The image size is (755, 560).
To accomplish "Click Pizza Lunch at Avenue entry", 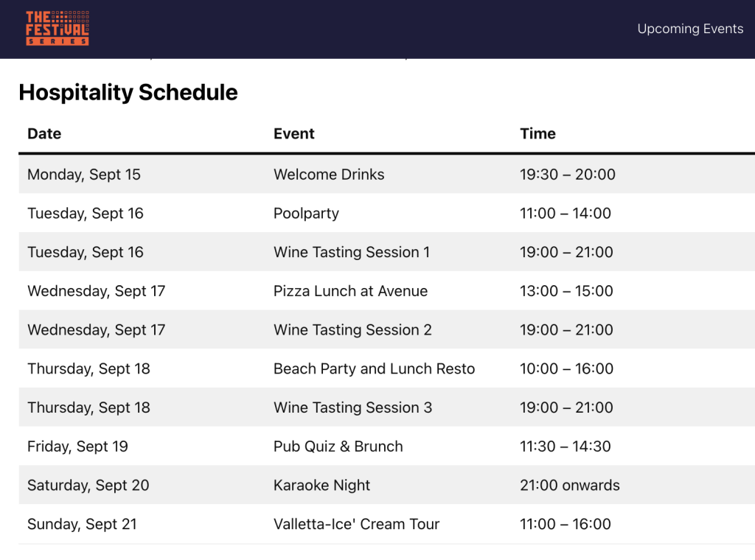I will coord(350,291).
